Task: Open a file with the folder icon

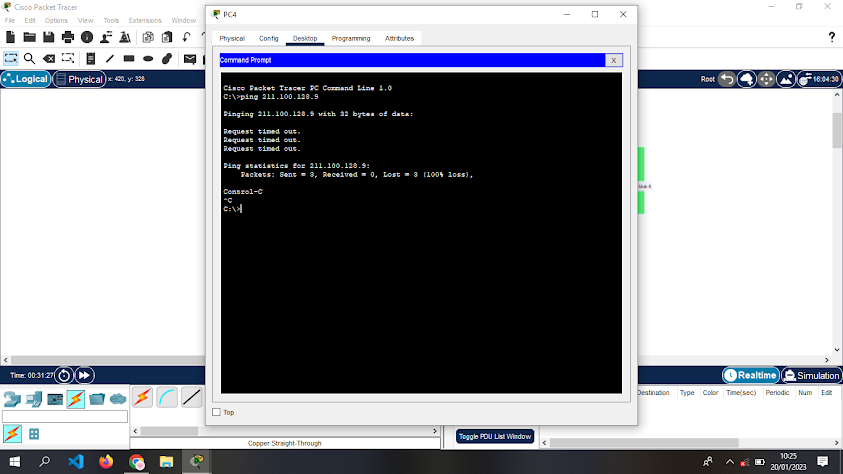Action: pos(30,37)
